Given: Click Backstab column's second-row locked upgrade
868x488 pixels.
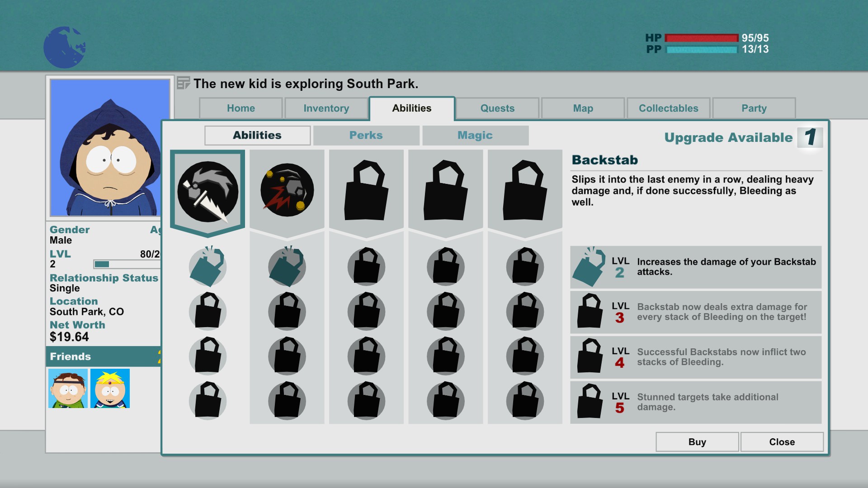Looking at the screenshot, I should pos(208,311).
